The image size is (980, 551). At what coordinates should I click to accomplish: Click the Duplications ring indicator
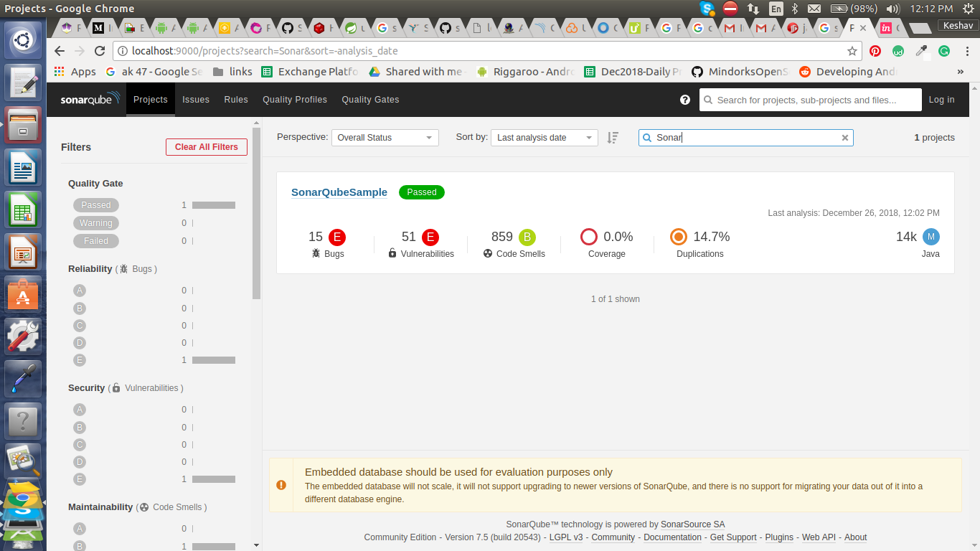click(679, 237)
